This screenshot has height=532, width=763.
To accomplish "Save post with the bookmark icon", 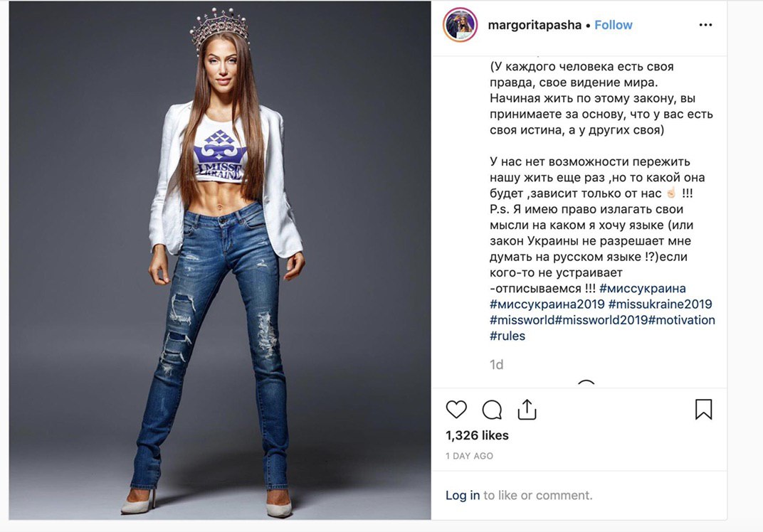I will (x=704, y=409).
